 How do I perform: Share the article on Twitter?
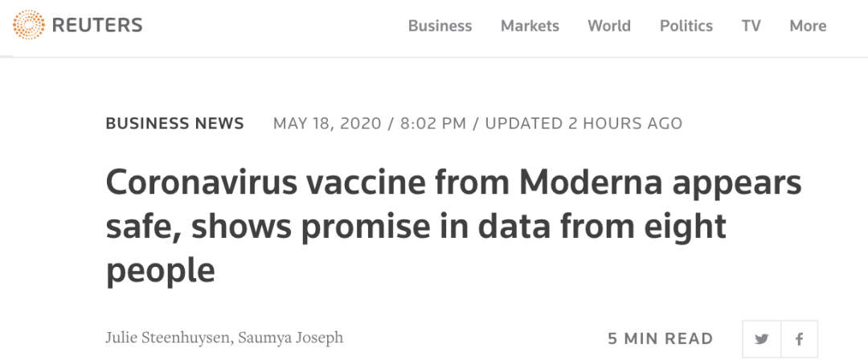coord(761,338)
